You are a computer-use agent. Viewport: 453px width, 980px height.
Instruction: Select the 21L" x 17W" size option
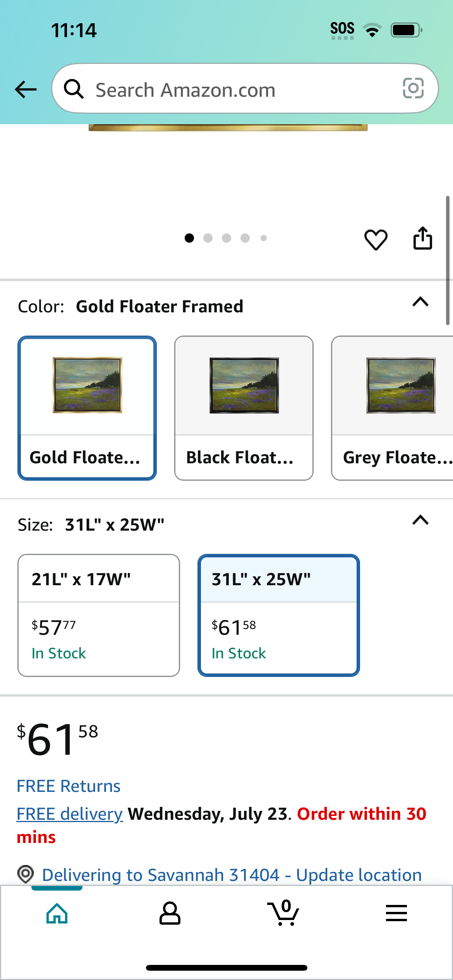tap(99, 615)
